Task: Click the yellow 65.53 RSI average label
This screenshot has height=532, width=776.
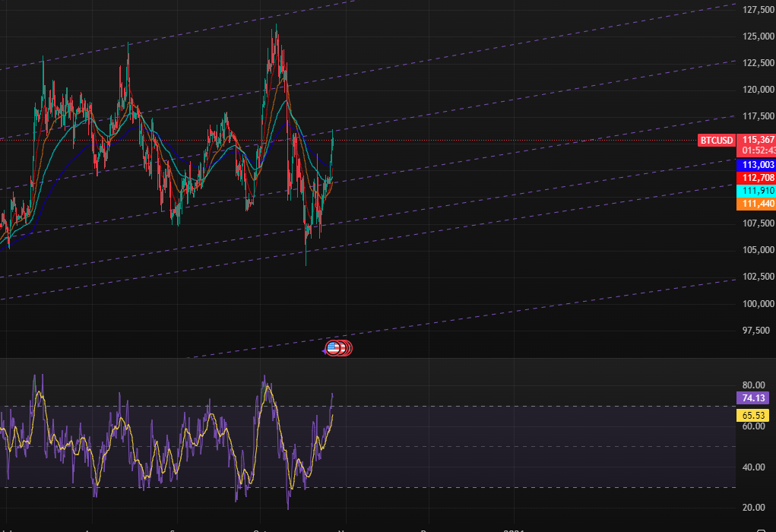Action: tap(752, 415)
